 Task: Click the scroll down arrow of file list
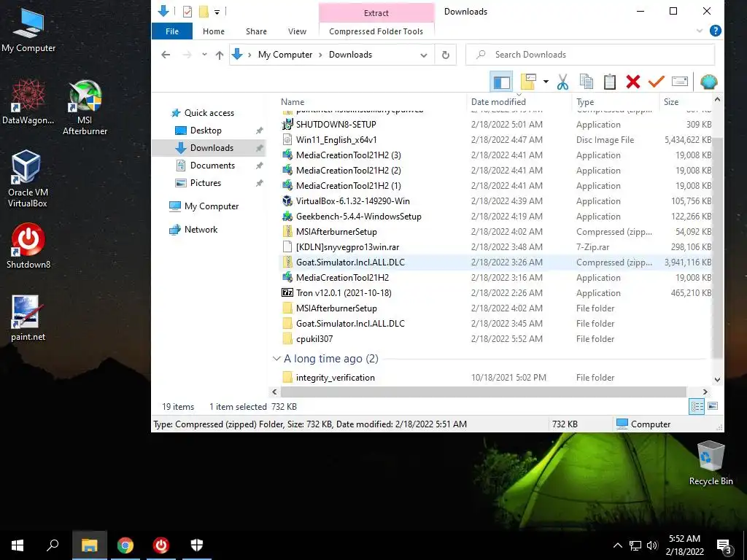click(717, 379)
